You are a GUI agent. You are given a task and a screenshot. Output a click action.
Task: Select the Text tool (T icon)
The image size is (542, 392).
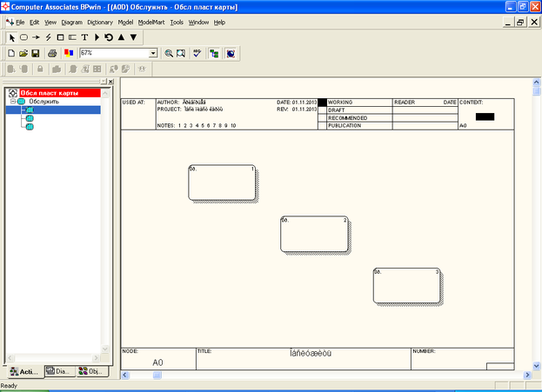coord(84,37)
